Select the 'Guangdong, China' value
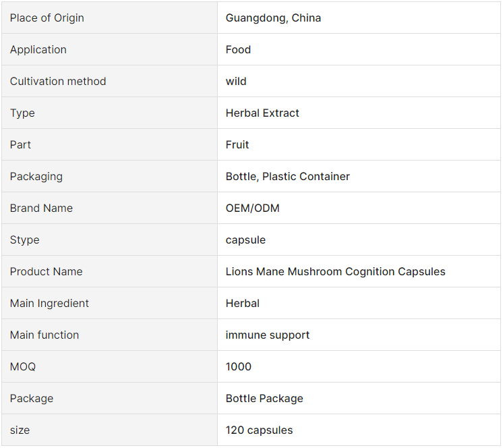The width and height of the screenshot is (503, 448). point(273,18)
